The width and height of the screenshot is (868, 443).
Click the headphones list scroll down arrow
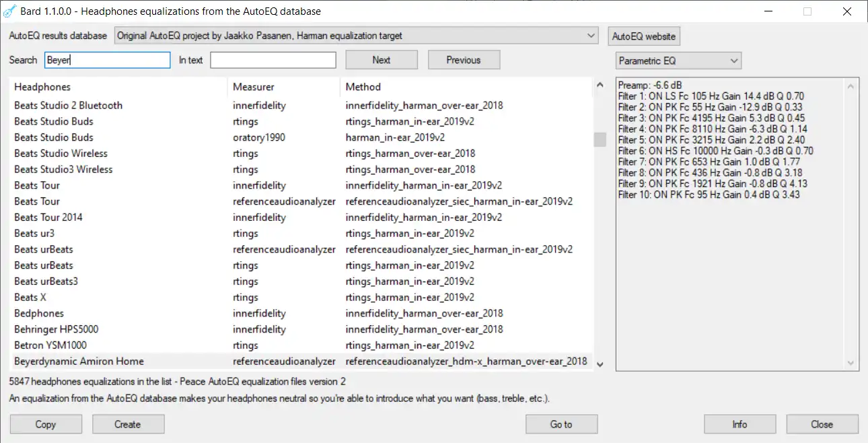600,364
